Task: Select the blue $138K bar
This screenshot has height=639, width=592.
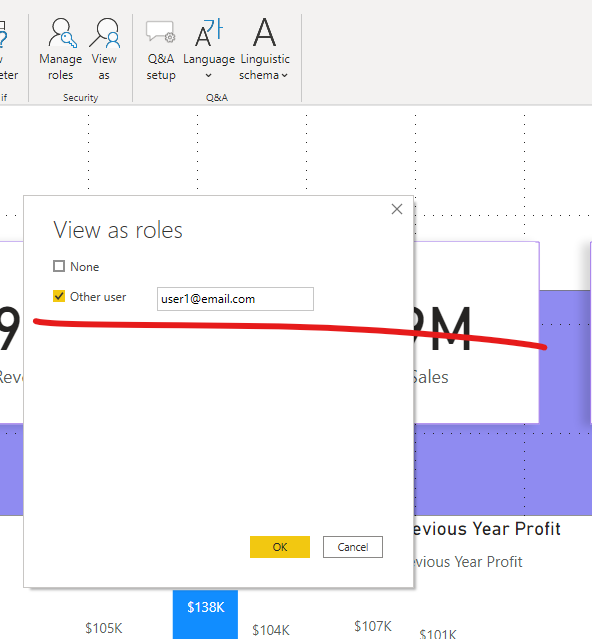Action: [205, 615]
